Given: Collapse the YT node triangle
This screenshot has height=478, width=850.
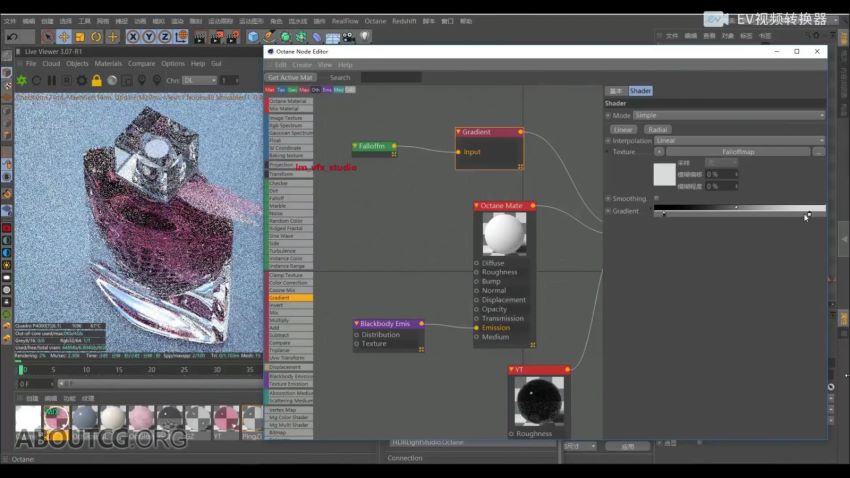Looking at the screenshot, I should 511,370.
